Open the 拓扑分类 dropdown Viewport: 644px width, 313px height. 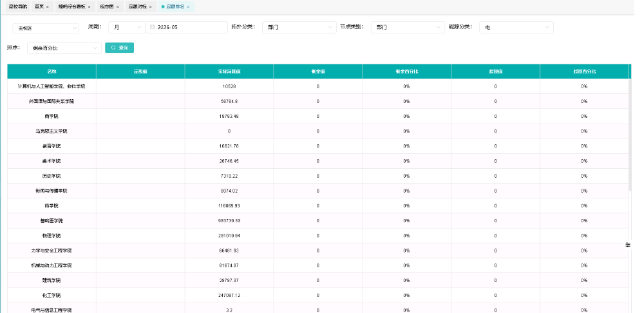(299, 27)
